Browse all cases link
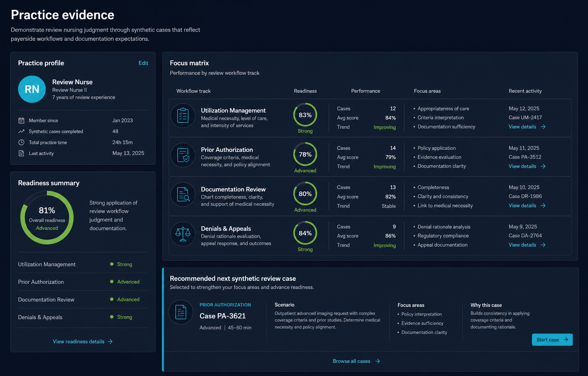Viewport: 588px width, 376px height. tap(356, 361)
